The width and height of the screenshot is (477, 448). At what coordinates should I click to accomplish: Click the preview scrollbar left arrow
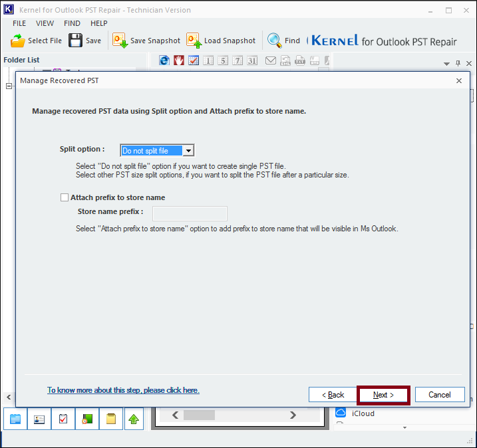pyautogui.click(x=175, y=415)
